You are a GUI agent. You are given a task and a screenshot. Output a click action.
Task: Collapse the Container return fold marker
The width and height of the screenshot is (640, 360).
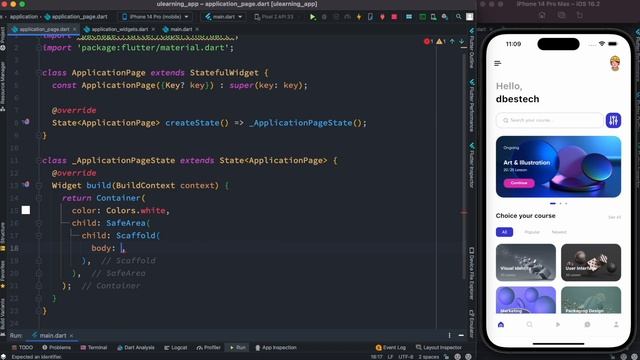[x=39, y=198]
